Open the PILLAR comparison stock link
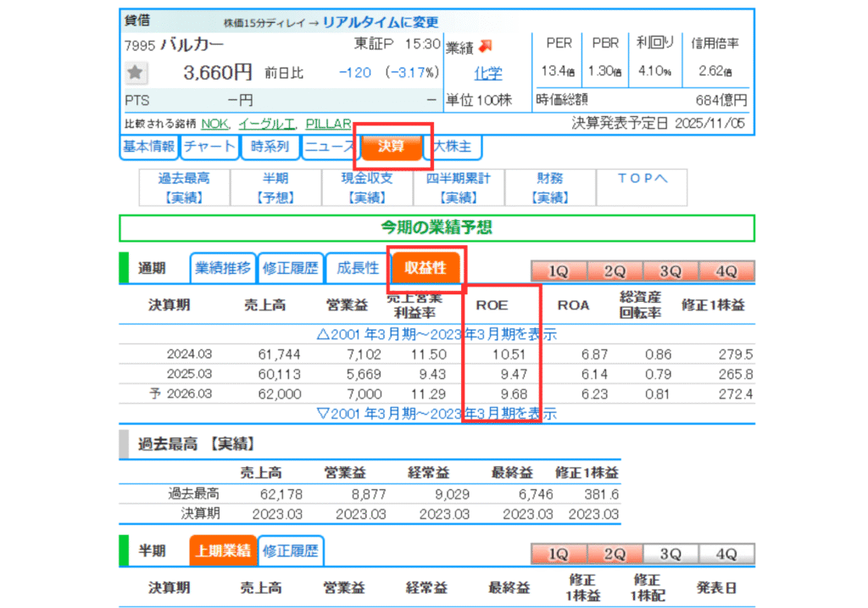Image resolution: width=868 pixels, height=608 pixels. point(328,124)
